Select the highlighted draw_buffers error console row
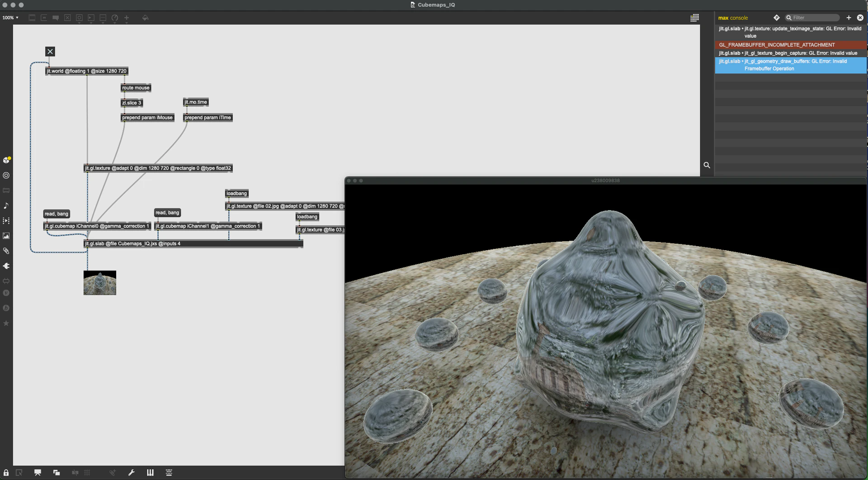The width and height of the screenshot is (868, 480). click(791, 65)
